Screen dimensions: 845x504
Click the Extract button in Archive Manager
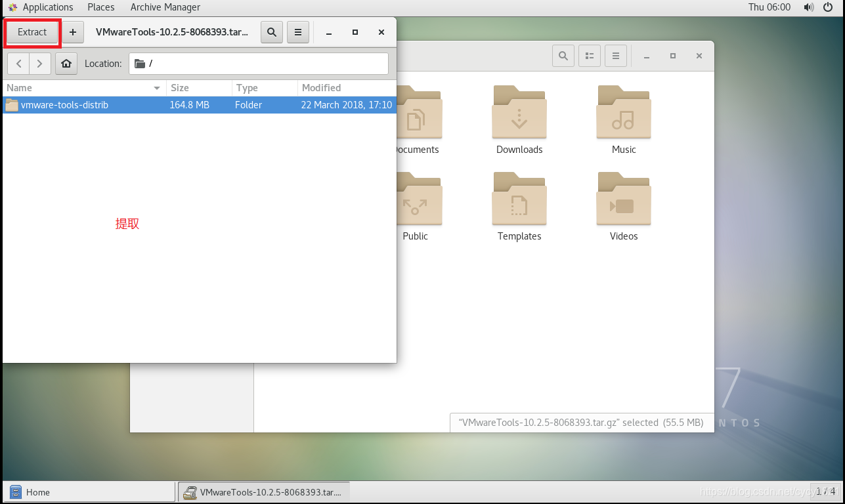click(x=32, y=32)
